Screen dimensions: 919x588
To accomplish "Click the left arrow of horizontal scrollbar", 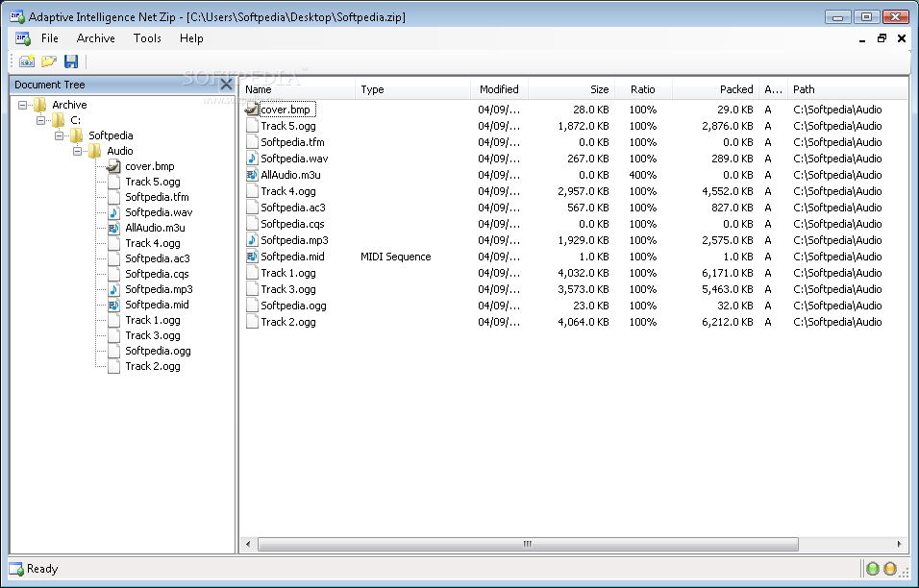I will (249, 544).
